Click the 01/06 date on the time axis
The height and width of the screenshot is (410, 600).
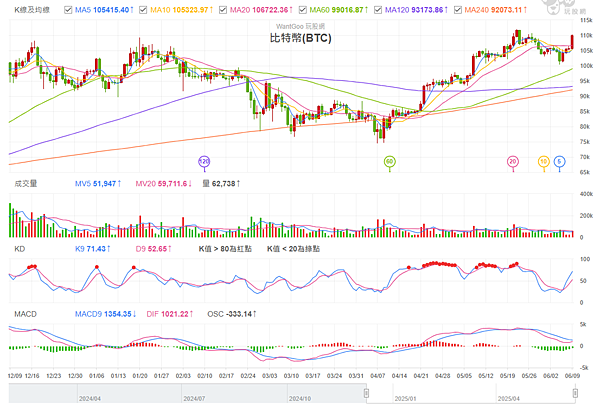(96, 376)
